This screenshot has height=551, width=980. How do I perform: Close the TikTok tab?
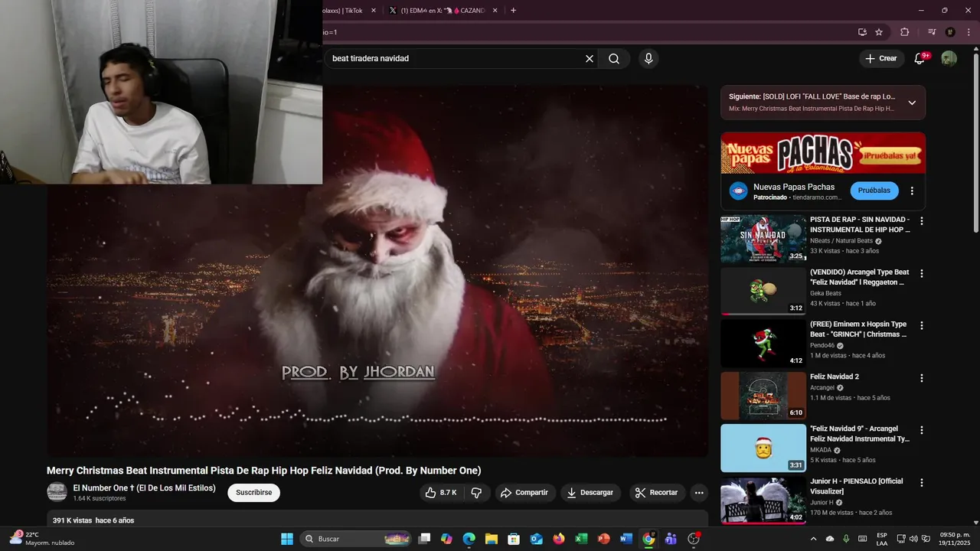374,11
